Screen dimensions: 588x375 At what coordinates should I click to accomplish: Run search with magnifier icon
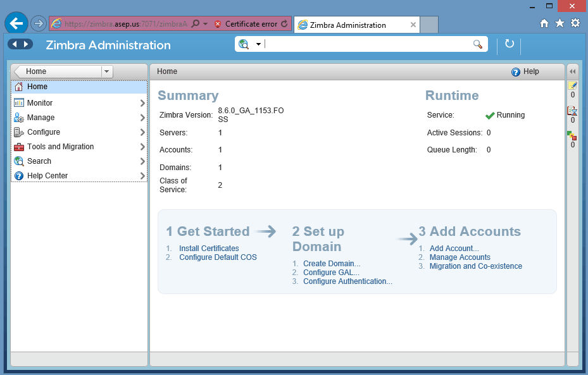478,44
